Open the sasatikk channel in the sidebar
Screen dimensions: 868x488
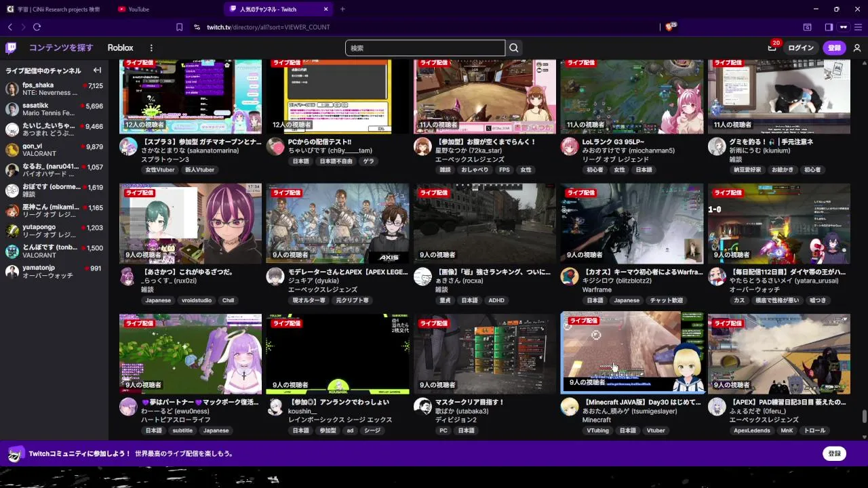coord(54,109)
